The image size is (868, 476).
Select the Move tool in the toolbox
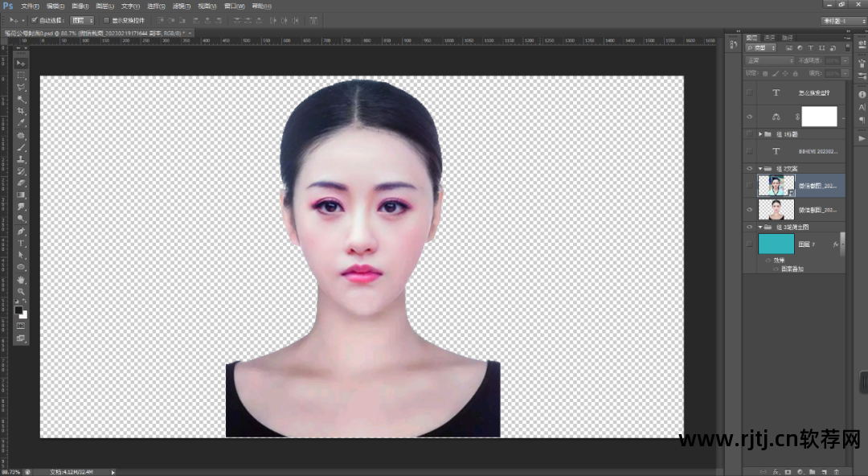click(21, 63)
